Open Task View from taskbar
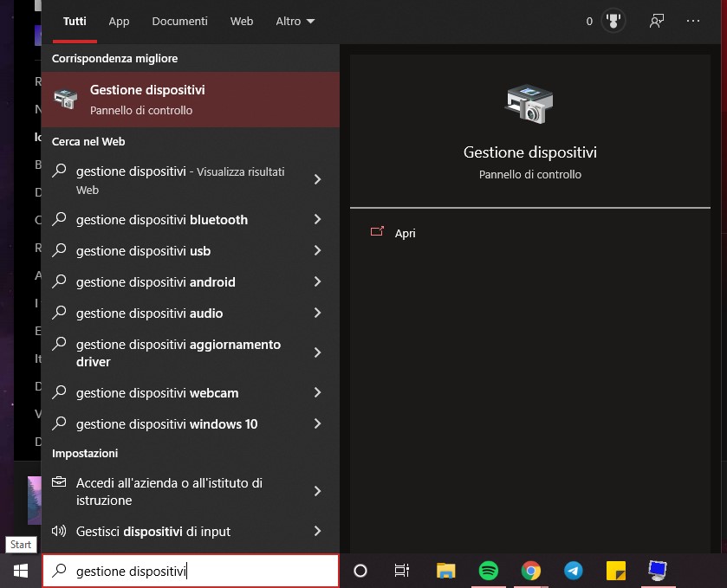 pos(402,571)
